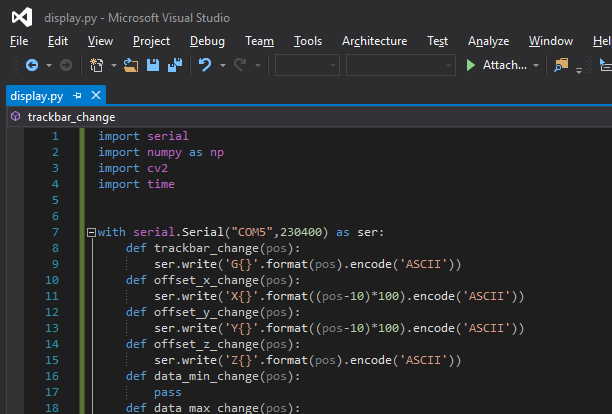612x414 pixels.
Task: Click line number 12 in the gutter
Action: click(52, 312)
